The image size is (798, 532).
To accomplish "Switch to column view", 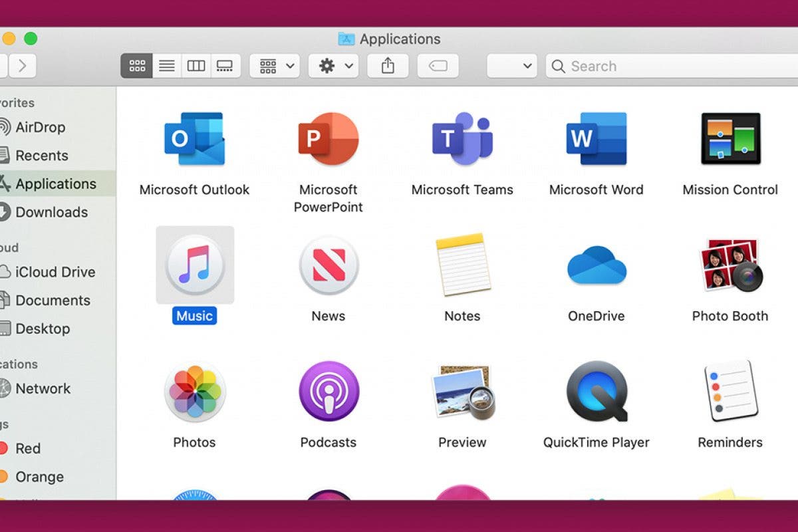I will tap(196, 66).
